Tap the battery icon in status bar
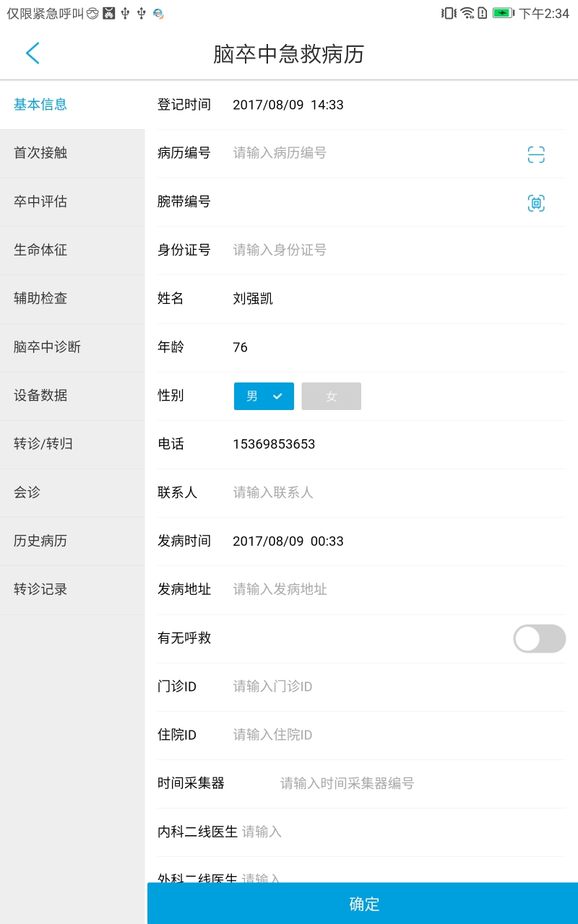 [x=503, y=13]
